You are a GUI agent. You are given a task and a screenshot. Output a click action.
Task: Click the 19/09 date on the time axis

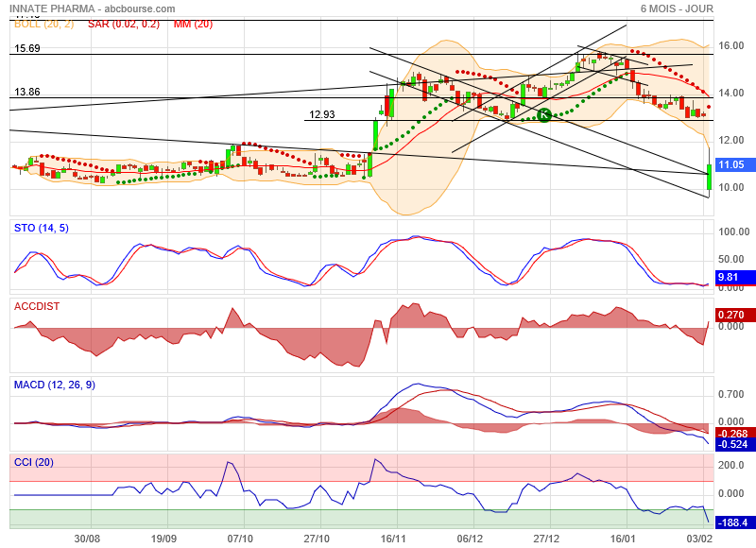click(163, 539)
